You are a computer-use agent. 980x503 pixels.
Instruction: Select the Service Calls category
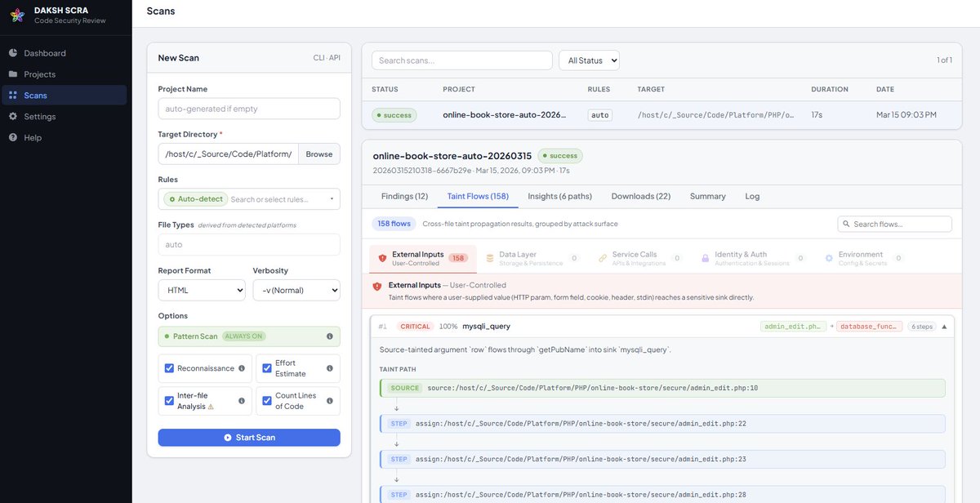coord(639,258)
